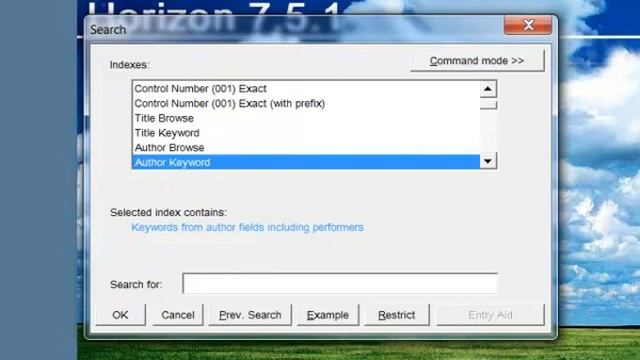Click the index list scroll up arrow
The height and width of the screenshot is (360, 640).
488,89
